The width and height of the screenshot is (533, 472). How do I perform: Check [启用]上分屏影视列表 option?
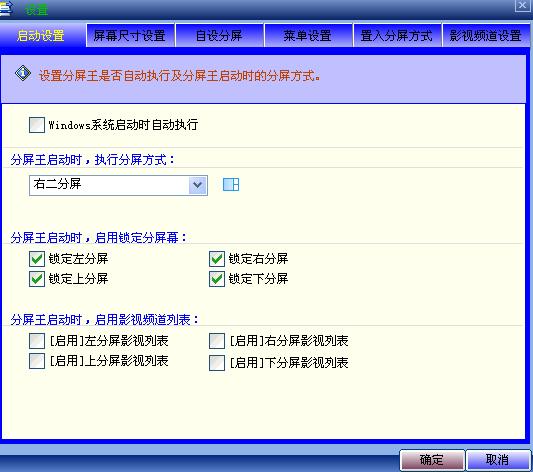(37, 361)
